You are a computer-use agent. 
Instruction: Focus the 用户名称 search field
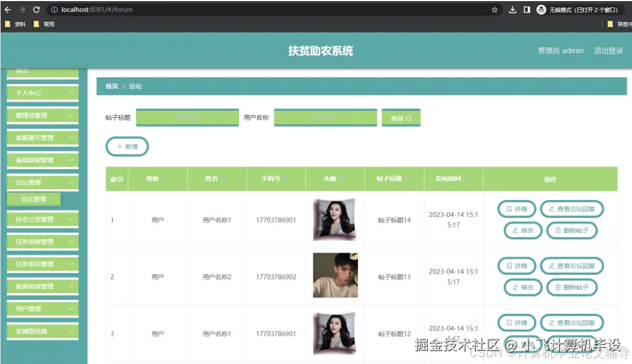click(325, 118)
